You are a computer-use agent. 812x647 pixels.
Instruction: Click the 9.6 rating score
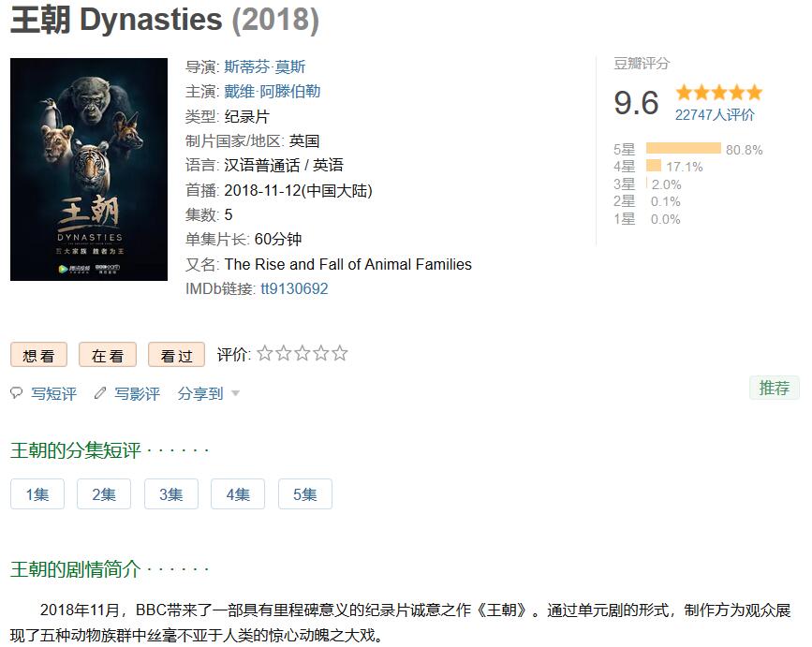click(636, 102)
